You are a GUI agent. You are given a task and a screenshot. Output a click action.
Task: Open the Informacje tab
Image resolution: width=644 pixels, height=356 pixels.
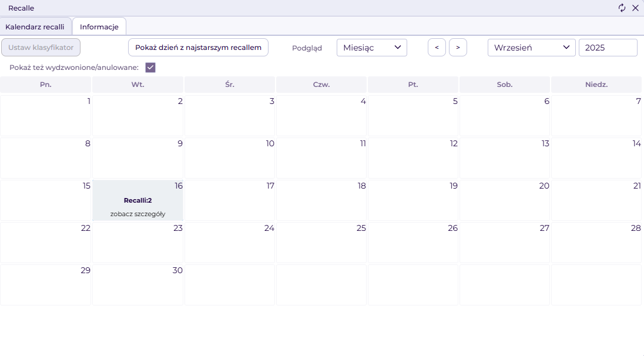point(99,26)
